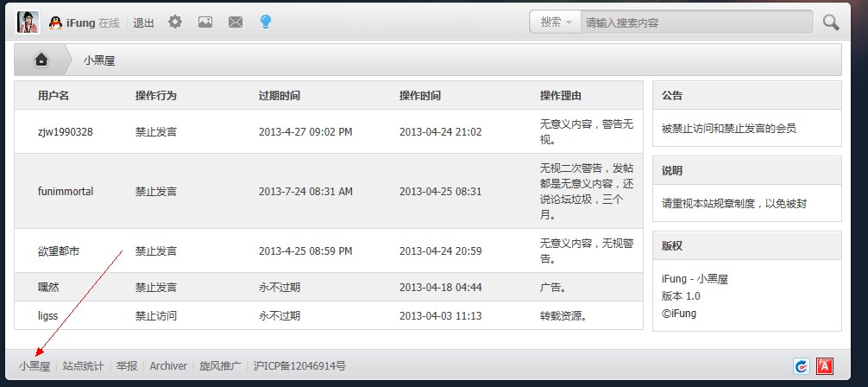
Task: Click the magnifier search icon
Action: 830,22
